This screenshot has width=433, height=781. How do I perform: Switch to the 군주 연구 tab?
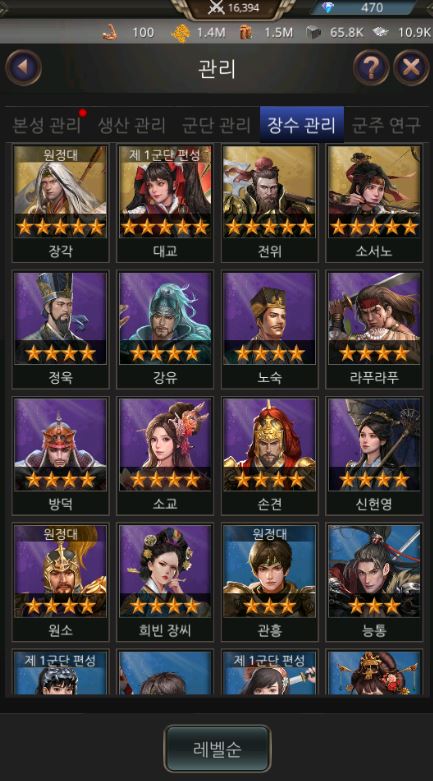pyautogui.click(x=386, y=125)
